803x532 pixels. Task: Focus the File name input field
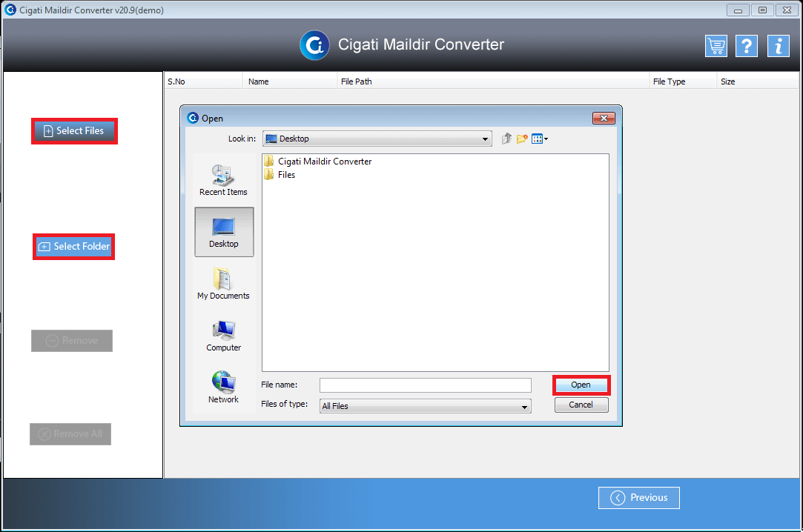[425, 385]
